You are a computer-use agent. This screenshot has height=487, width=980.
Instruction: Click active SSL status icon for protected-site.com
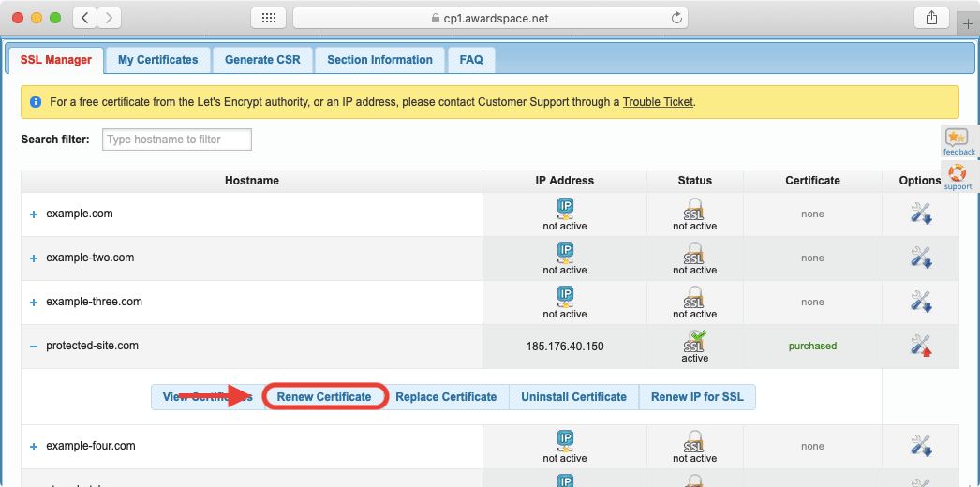click(694, 341)
